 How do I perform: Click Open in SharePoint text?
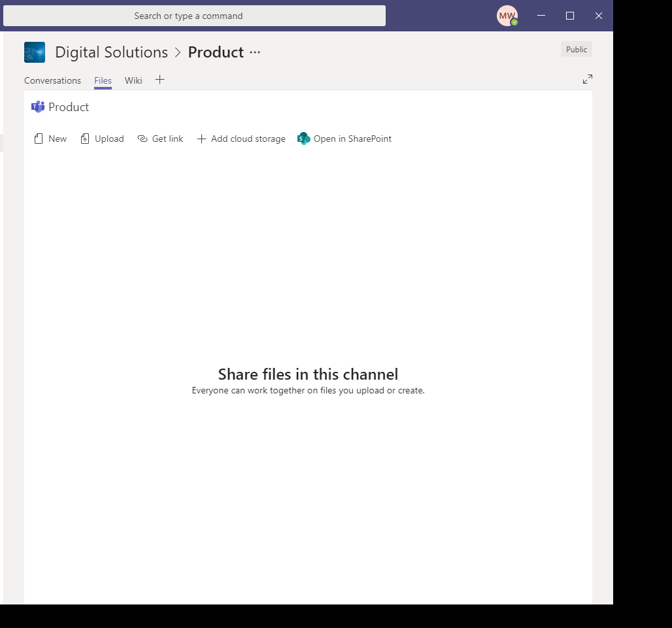pos(352,139)
